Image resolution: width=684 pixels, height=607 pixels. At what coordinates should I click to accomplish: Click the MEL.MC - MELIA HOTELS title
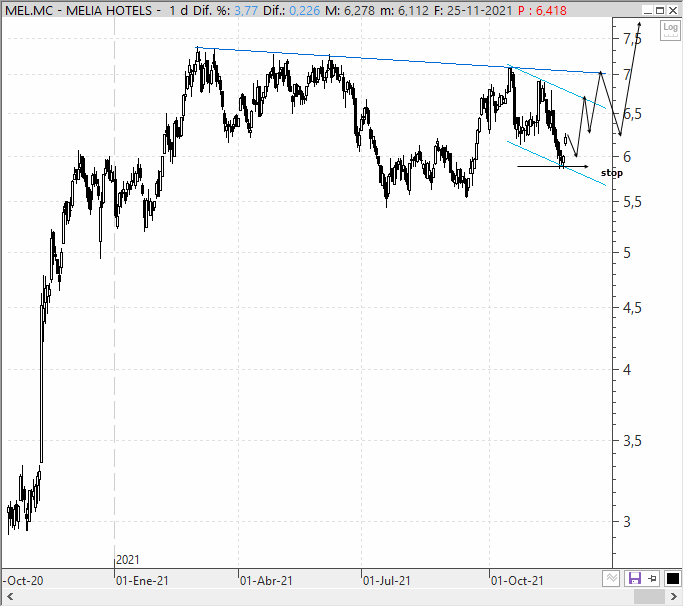[x=79, y=10]
